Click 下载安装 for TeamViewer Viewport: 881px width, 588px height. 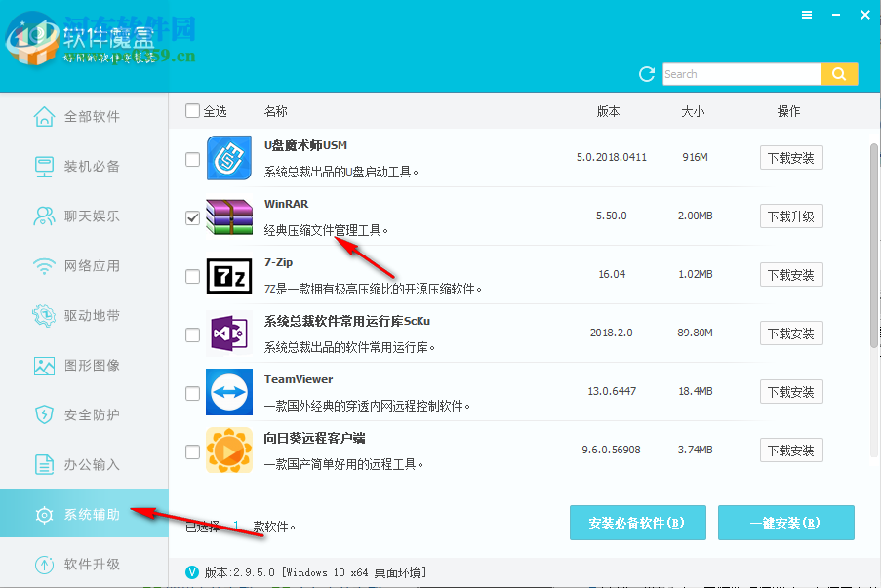click(x=791, y=391)
